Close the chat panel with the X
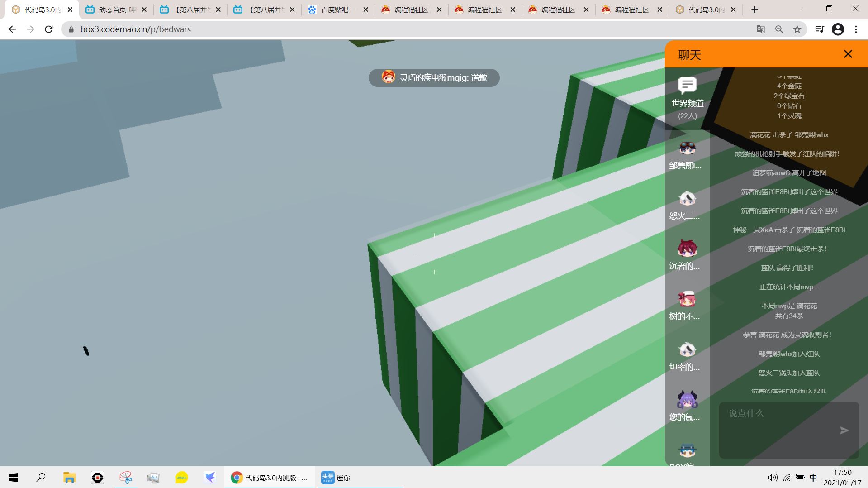 point(848,54)
